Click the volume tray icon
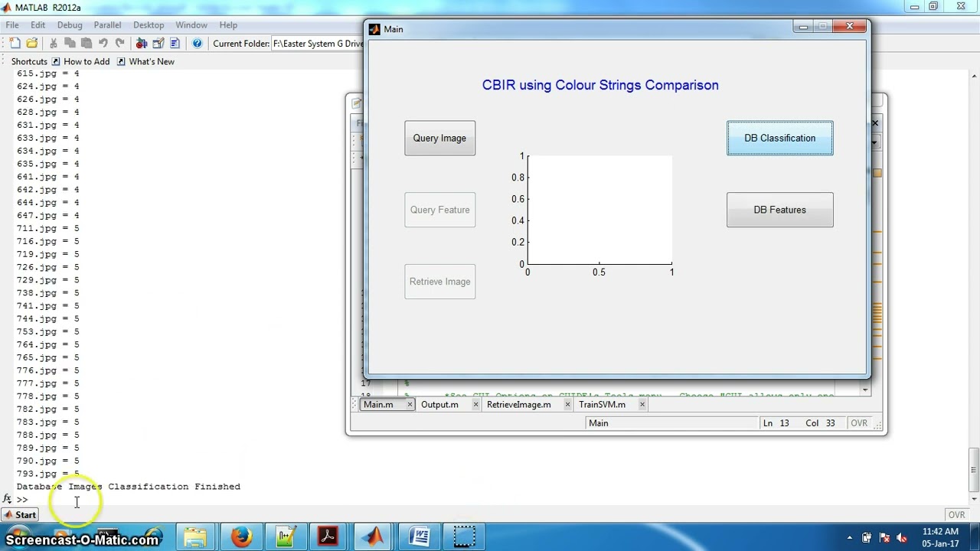 [901, 538]
